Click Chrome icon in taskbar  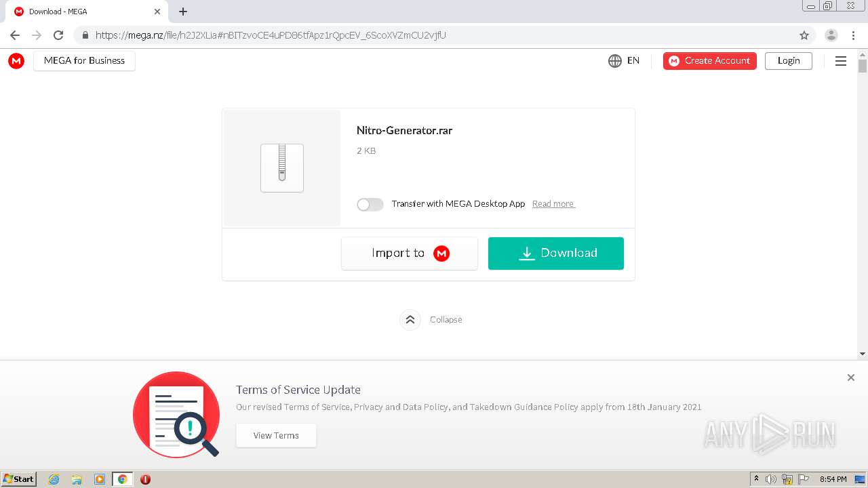pyautogui.click(x=123, y=479)
